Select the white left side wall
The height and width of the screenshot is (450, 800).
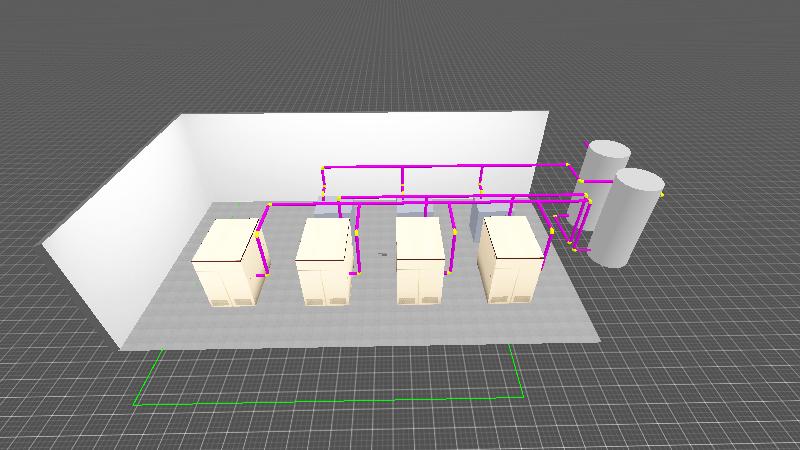(128, 224)
